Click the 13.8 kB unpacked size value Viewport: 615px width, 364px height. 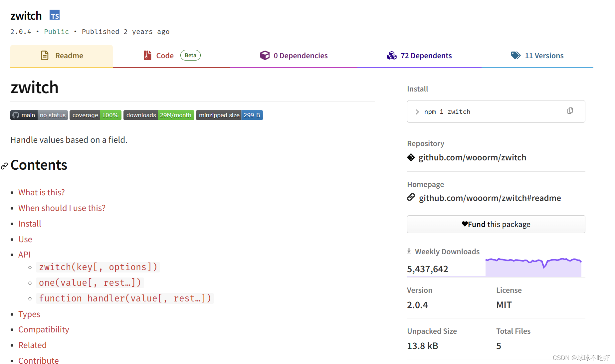coord(422,346)
